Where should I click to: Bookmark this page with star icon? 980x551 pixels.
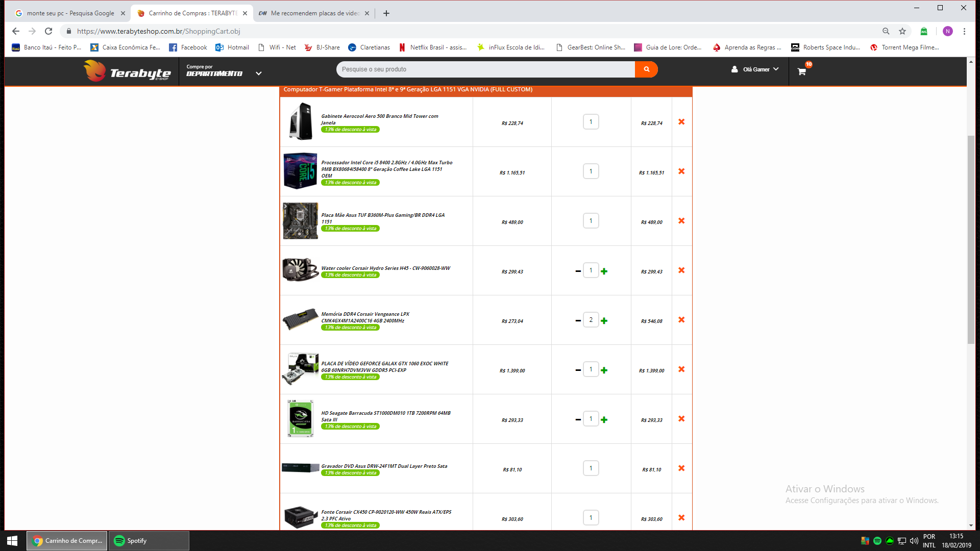[x=902, y=31]
